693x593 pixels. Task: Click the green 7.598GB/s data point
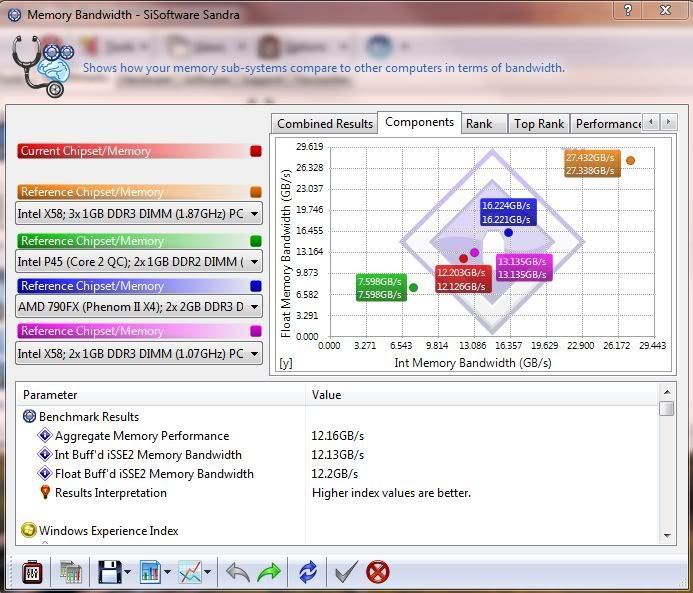[414, 288]
